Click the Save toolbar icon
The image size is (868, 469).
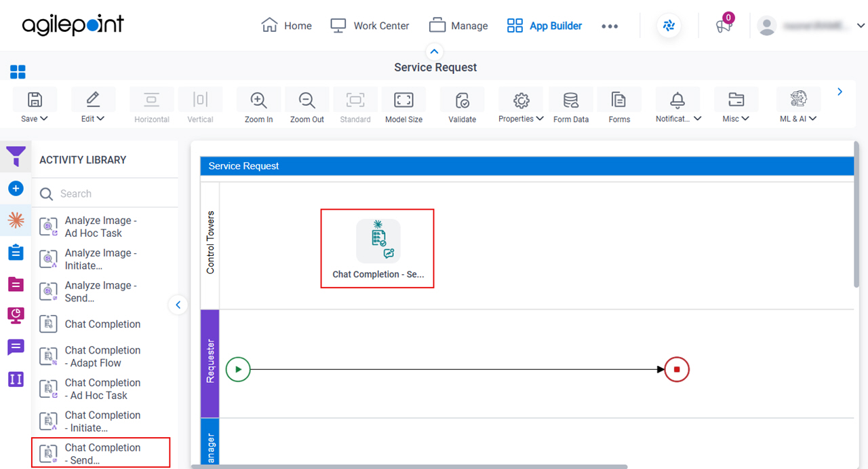pos(35,100)
